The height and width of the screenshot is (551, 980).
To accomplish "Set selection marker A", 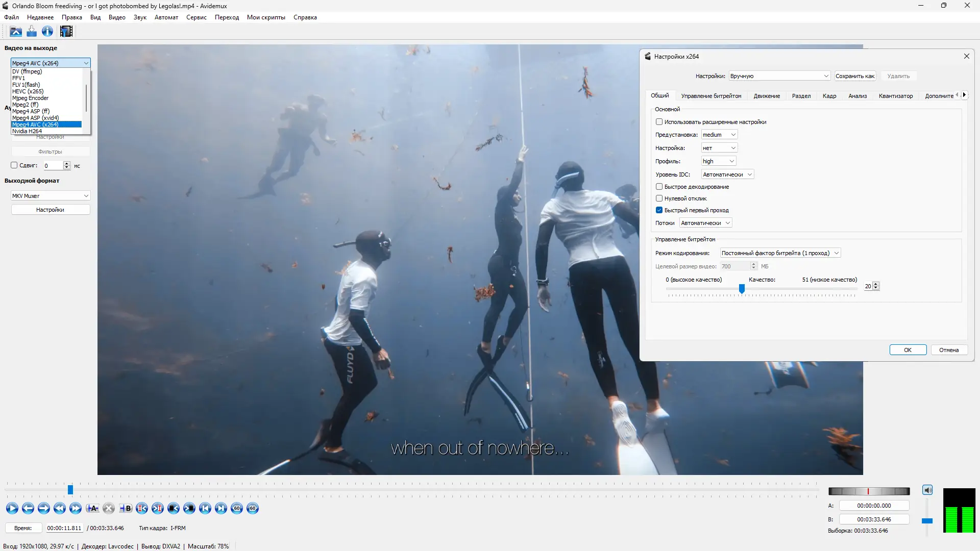I will point(92,508).
